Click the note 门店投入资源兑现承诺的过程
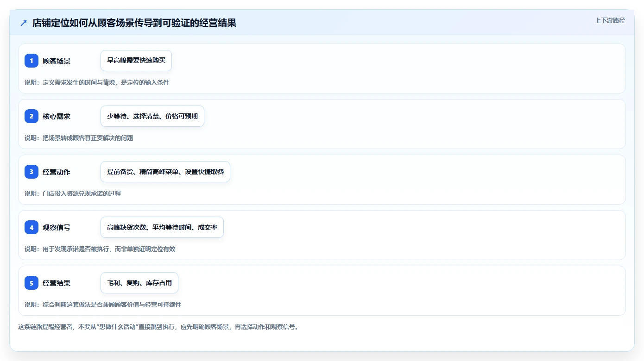This screenshot has height=361, width=644. (73, 193)
